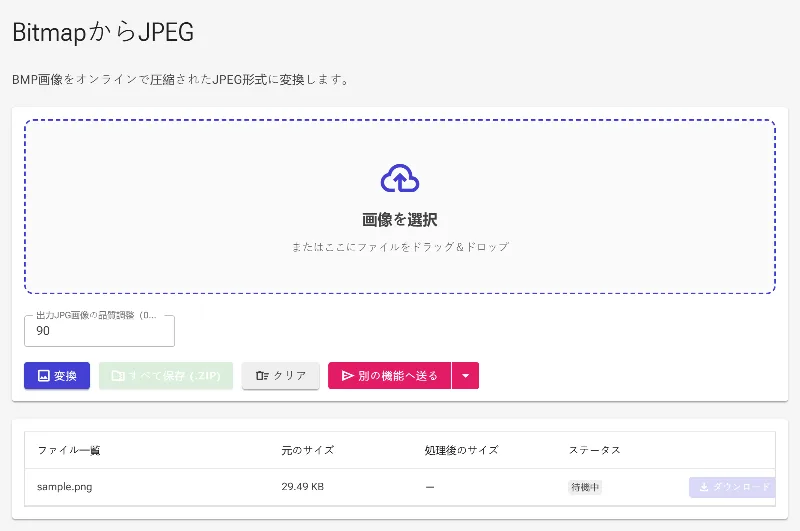This screenshot has width=800, height=531.
Task: Click the ステータス column header
Action: click(x=594, y=450)
